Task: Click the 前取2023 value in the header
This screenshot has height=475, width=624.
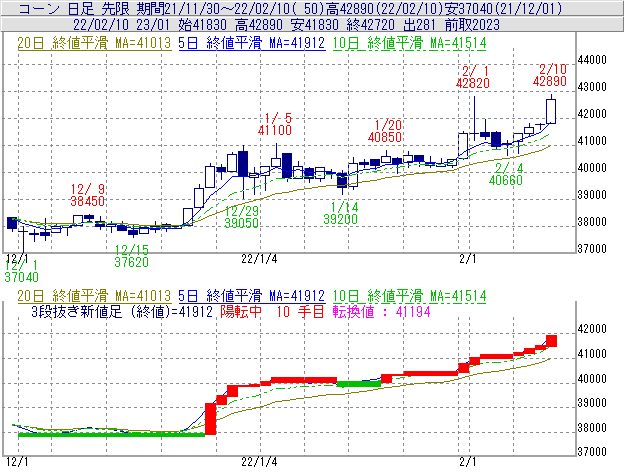Action: pos(472,25)
